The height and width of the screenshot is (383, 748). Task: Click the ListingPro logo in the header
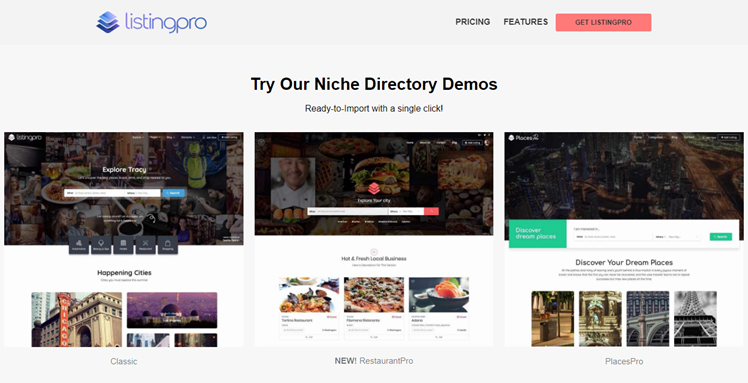[152, 22]
